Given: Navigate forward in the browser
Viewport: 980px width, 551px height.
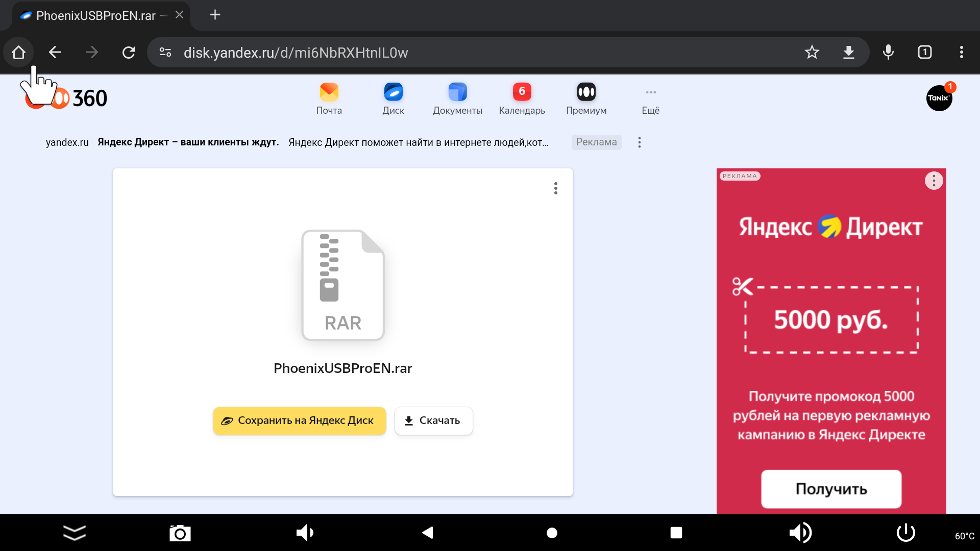Looking at the screenshot, I should click(x=92, y=52).
